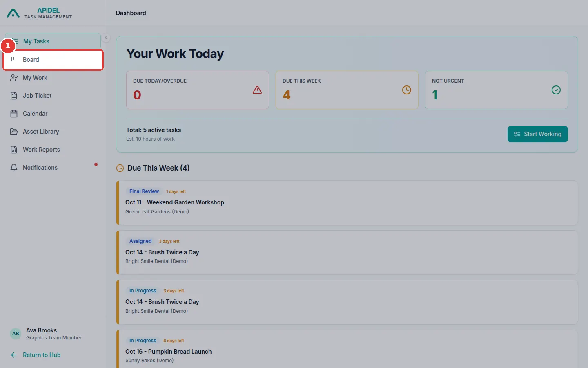Open the Pumpkin Bread Launch task

click(347, 349)
